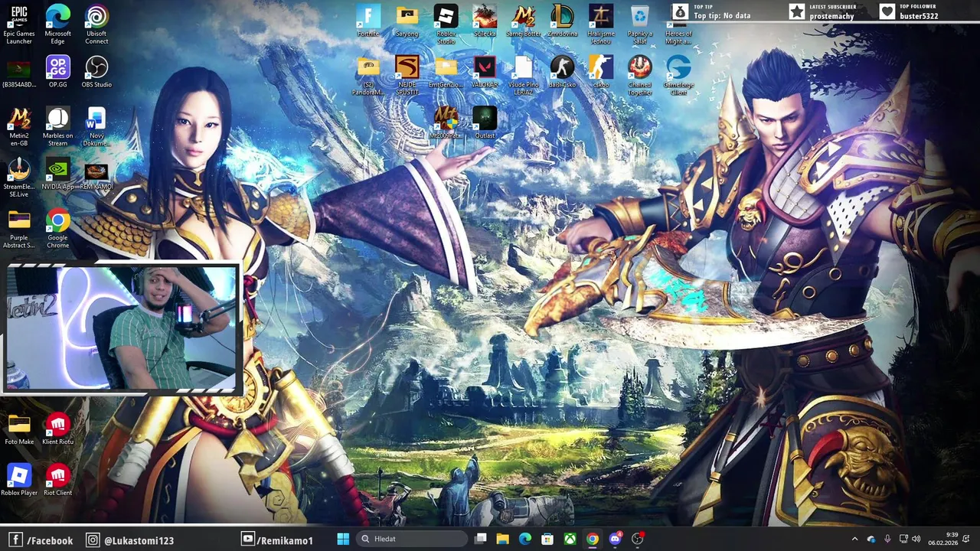Open Hrali jsme Jednou shortcut
Screen dimensions: 980x551
pyautogui.click(x=601, y=24)
